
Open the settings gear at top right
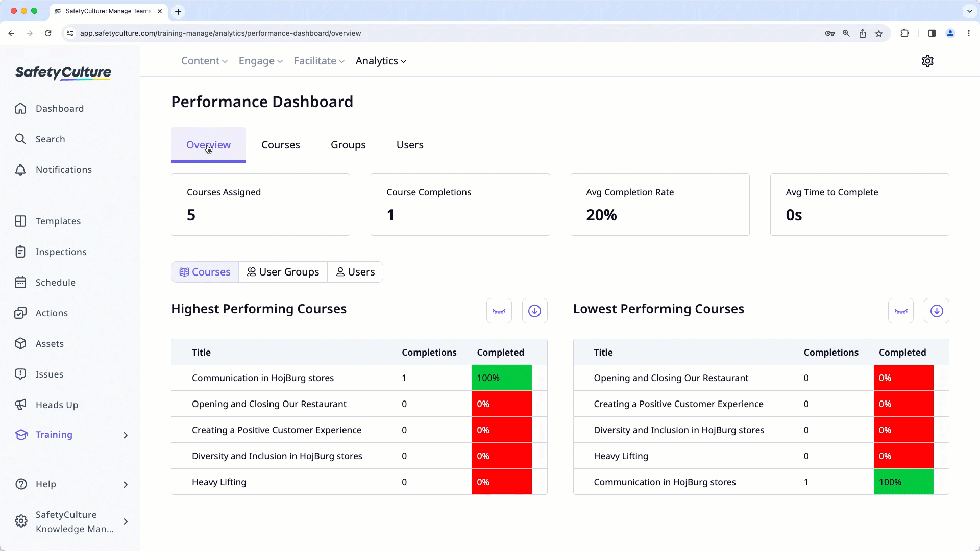927,61
